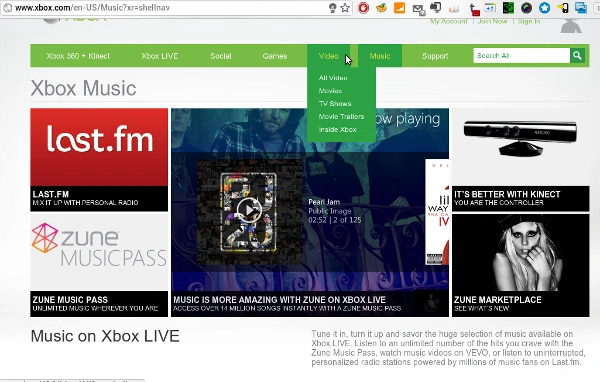The image size is (600, 382).
Task: Open the Kinect sensor image tile
Action: tap(520, 147)
